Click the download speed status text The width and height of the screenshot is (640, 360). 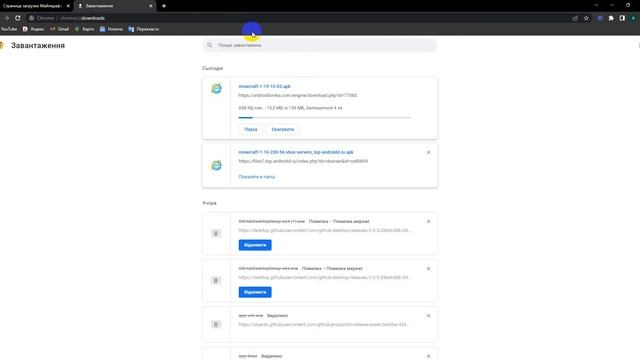290,108
